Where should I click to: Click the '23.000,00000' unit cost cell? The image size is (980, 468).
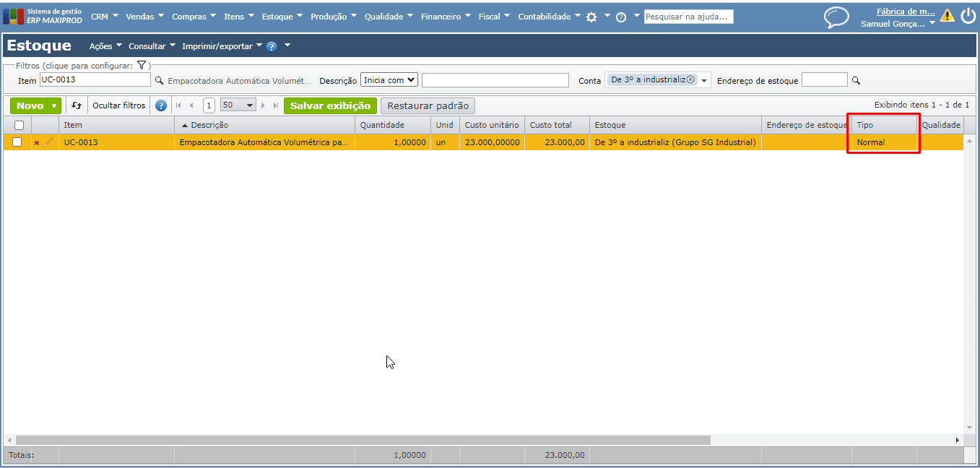(x=492, y=142)
